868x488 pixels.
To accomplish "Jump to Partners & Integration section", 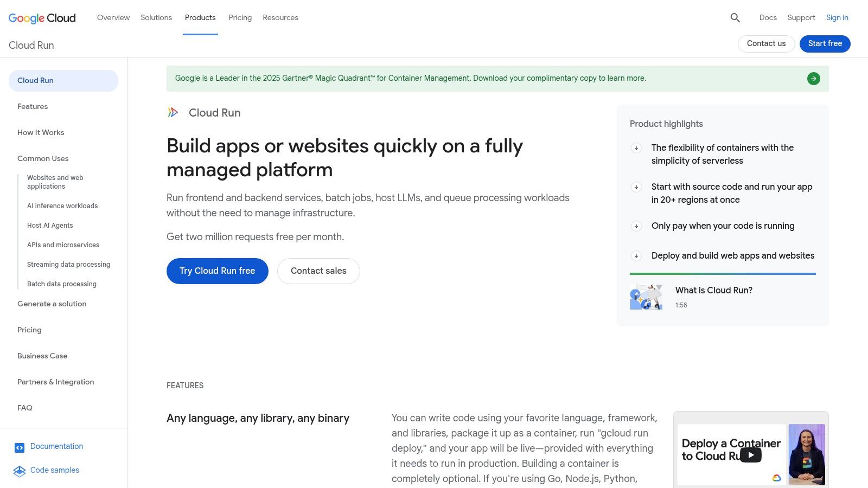I will [x=56, y=382].
